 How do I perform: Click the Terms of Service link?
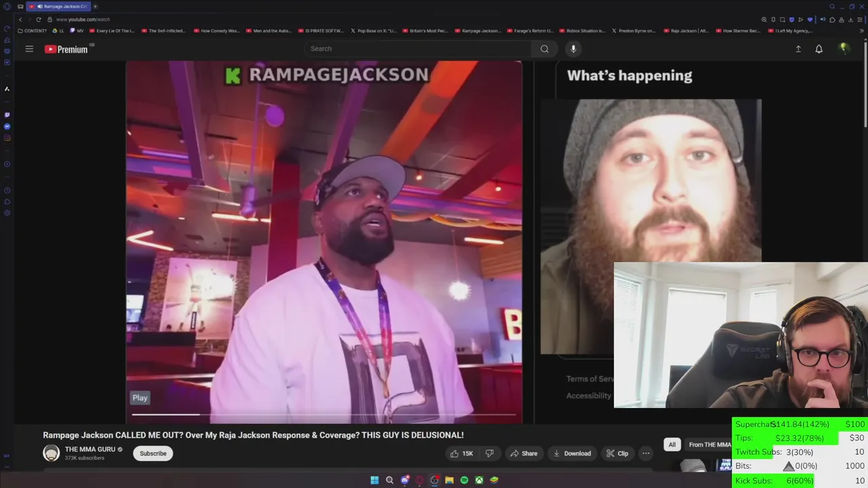click(590, 379)
